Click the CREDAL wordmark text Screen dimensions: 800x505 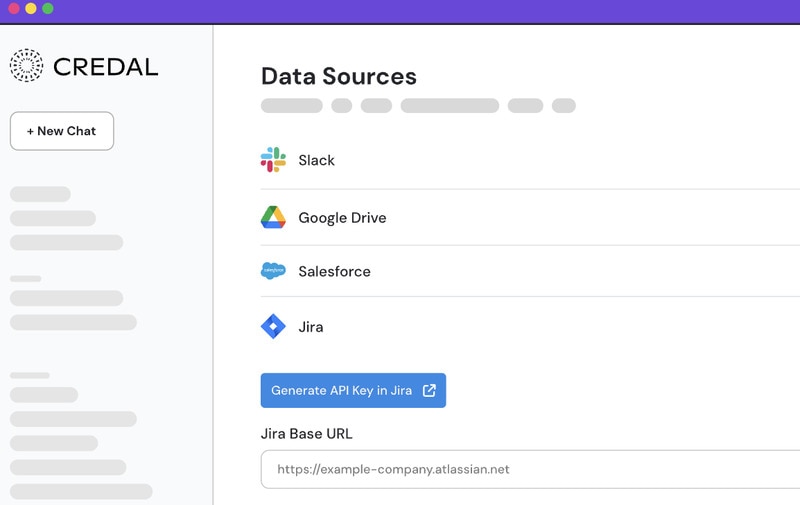point(105,67)
